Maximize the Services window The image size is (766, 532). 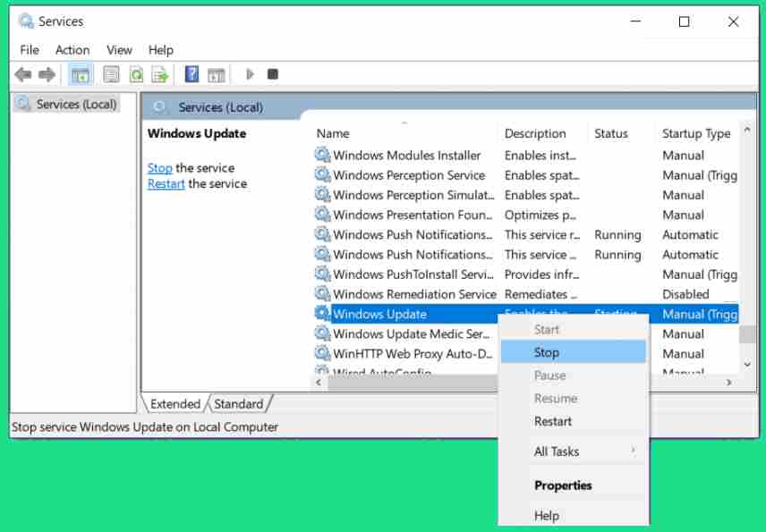684,21
